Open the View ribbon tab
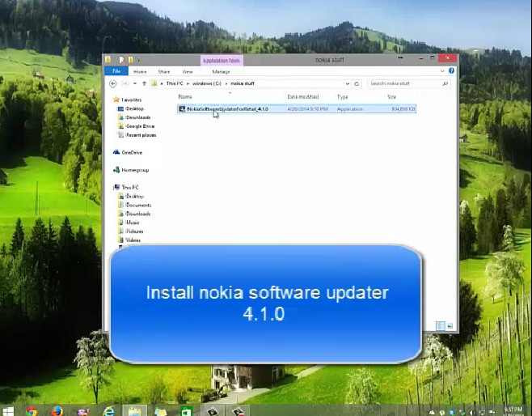532x416 pixels. pyautogui.click(x=188, y=72)
